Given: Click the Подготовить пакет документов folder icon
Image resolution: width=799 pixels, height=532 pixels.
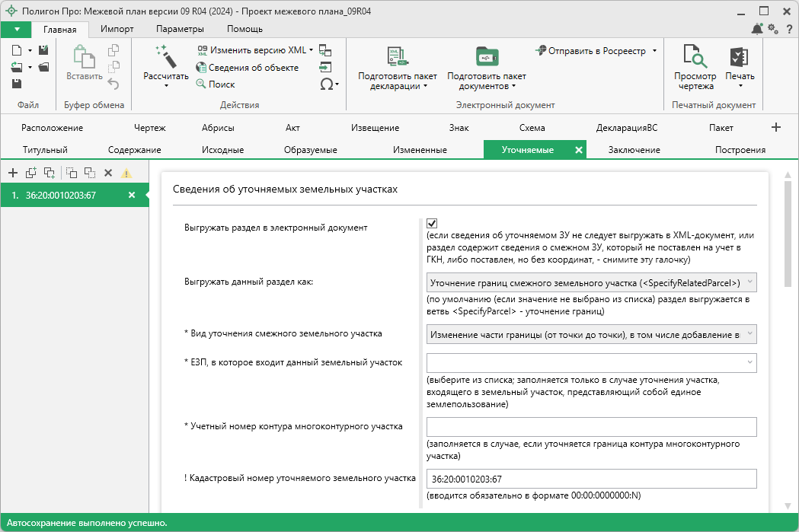Looking at the screenshot, I should pos(486,57).
